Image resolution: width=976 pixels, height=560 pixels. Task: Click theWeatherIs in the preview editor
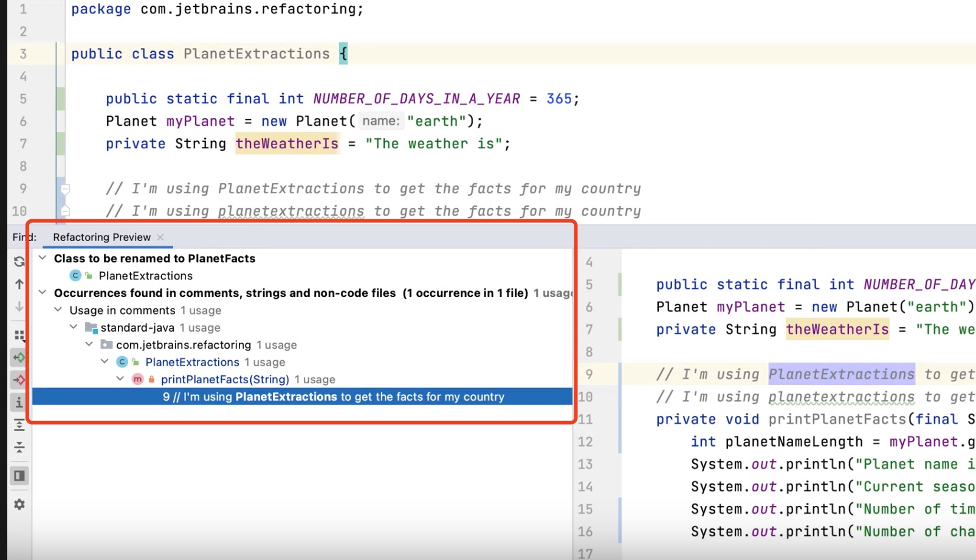coord(837,329)
